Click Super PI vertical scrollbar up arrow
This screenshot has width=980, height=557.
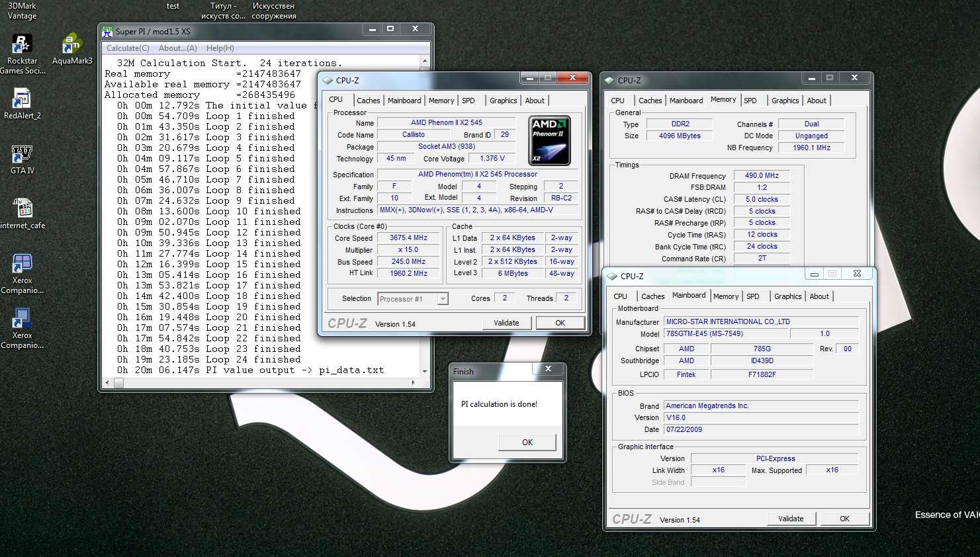tap(425, 61)
